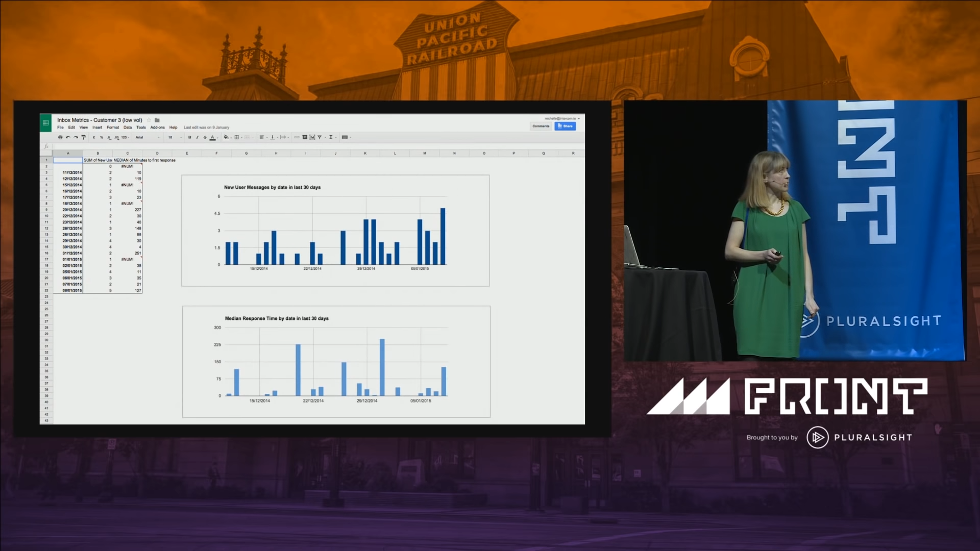Open the 123 more formats dropdown
Image resolution: width=980 pixels, height=551 pixels.
(x=125, y=137)
